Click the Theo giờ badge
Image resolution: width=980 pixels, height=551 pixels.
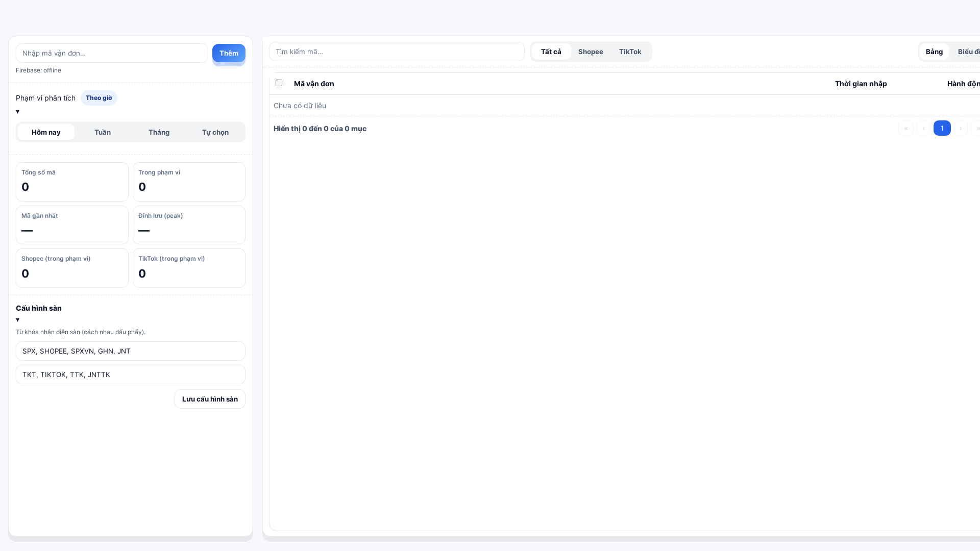[99, 98]
